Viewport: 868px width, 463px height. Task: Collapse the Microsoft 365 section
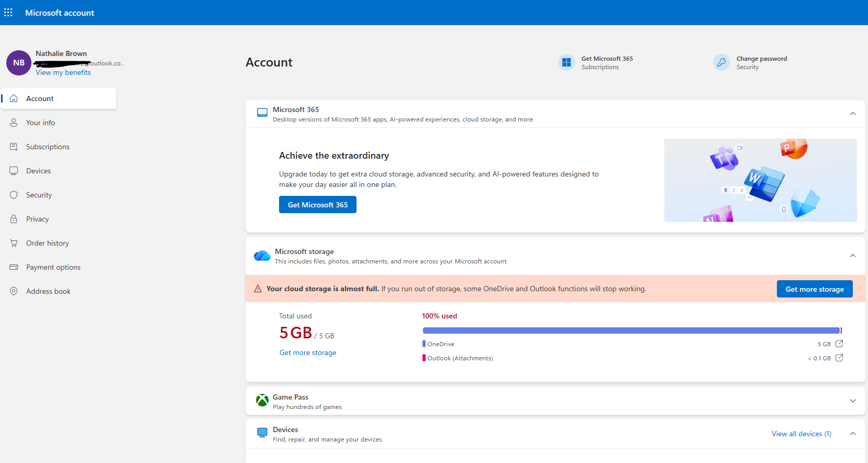853,114
